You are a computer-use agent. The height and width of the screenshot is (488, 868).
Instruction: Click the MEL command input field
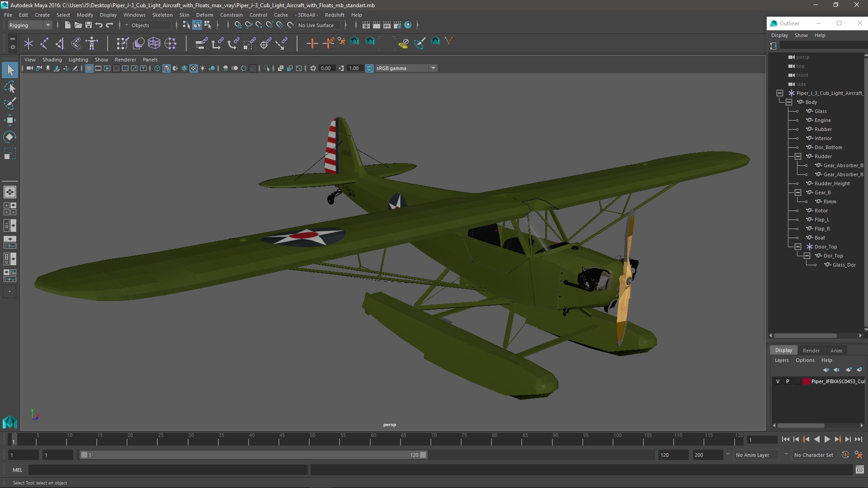coord(167,470)
